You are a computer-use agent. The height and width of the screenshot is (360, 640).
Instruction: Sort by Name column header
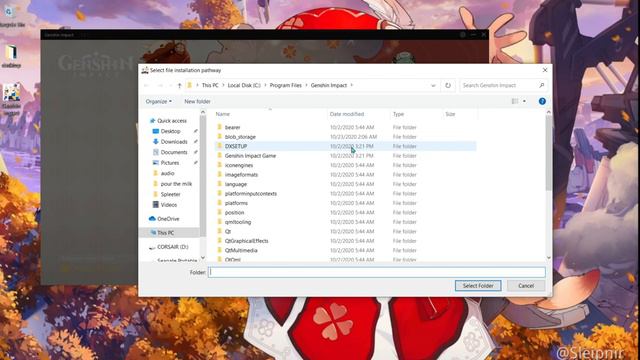tap(222, 114)
